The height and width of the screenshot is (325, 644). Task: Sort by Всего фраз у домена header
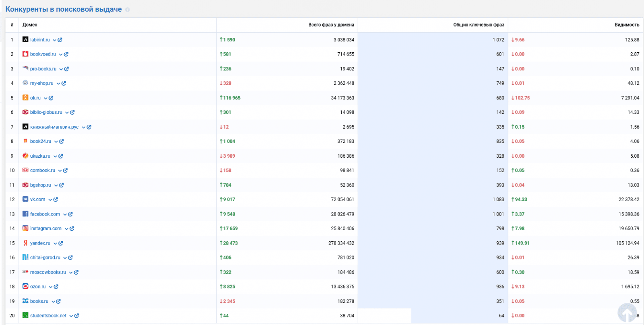click(331, 25)
